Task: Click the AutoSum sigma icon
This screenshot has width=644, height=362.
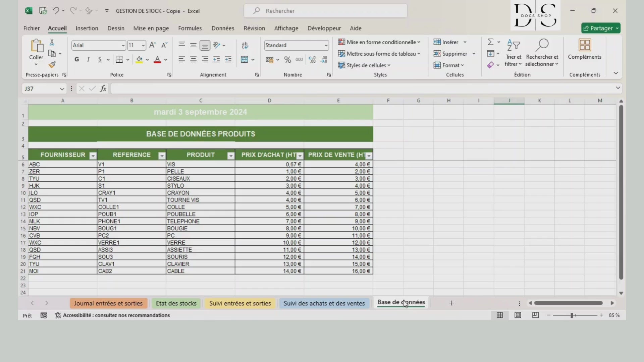Action: tap(490, 42)
